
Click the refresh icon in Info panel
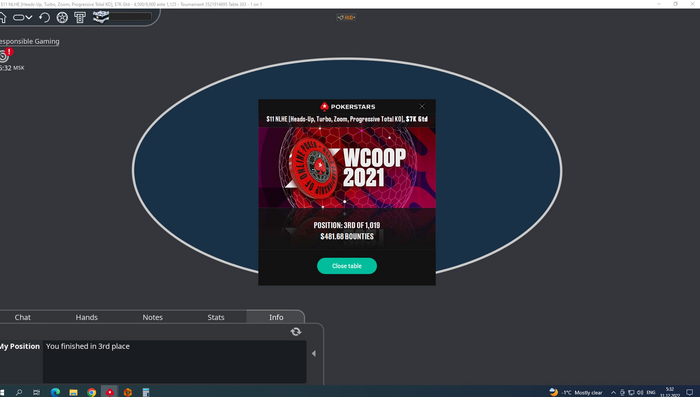tap(296, 331)
